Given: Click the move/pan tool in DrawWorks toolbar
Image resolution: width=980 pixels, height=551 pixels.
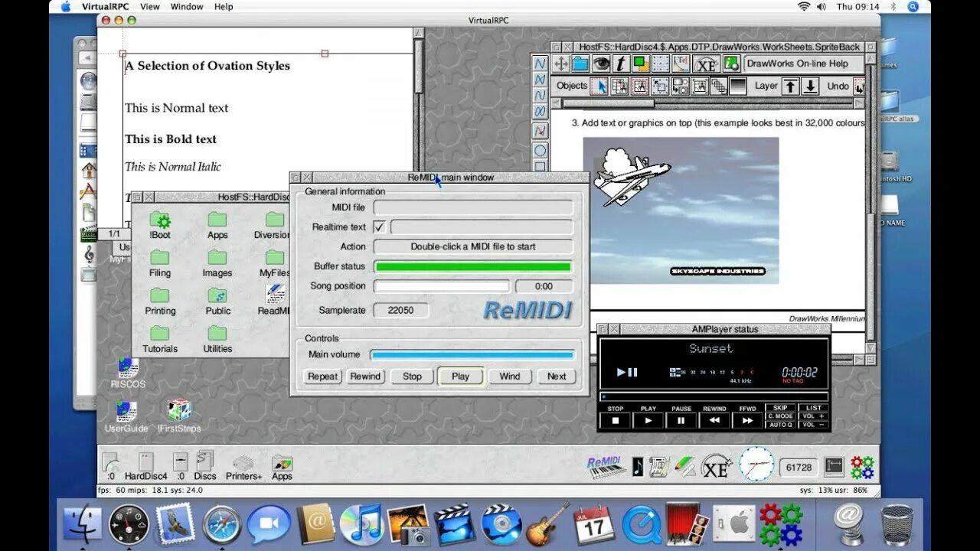Looking at the screenshot, I should click(560, 64).
